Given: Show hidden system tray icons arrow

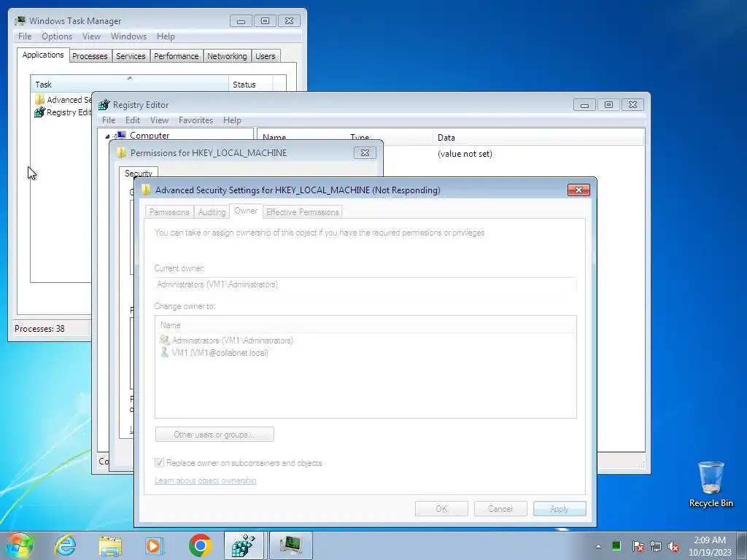Looking at the screenshot, I should click(x=598, y=546).
